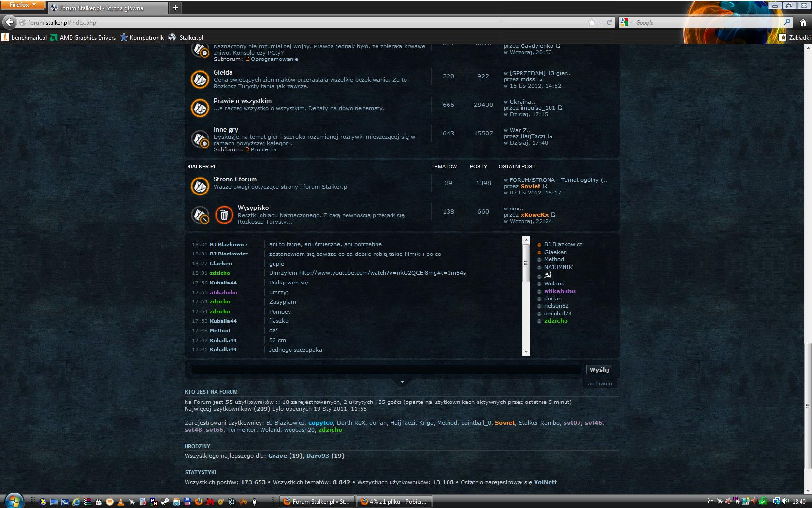Launch Internet Explorer from quick launch
This screenshot has width=812, height=508.
[x=76, y=502]
